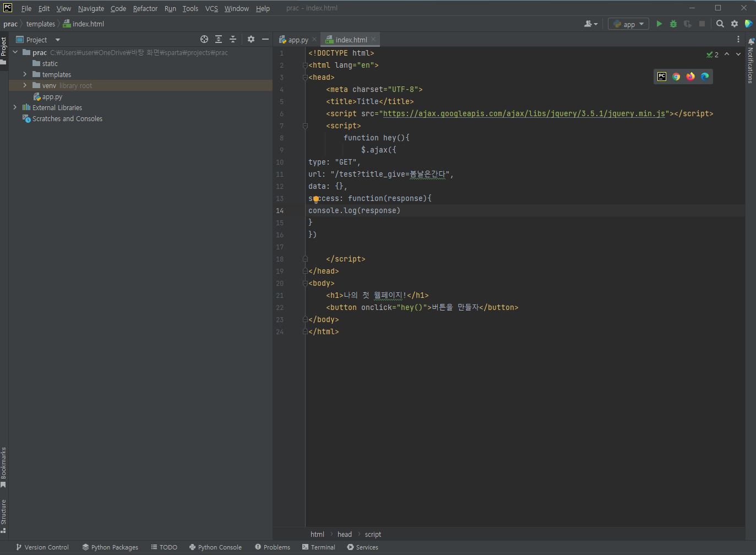This screenshot has width=756, height=555.
Task: Select opened file locator target icon
Action: (x=204, y=39)
